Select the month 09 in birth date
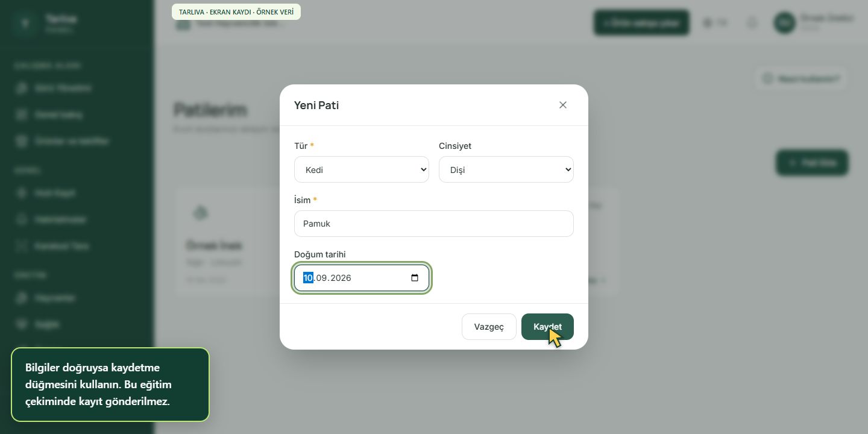Screen dimensions: 868x434 click(322, 278)
